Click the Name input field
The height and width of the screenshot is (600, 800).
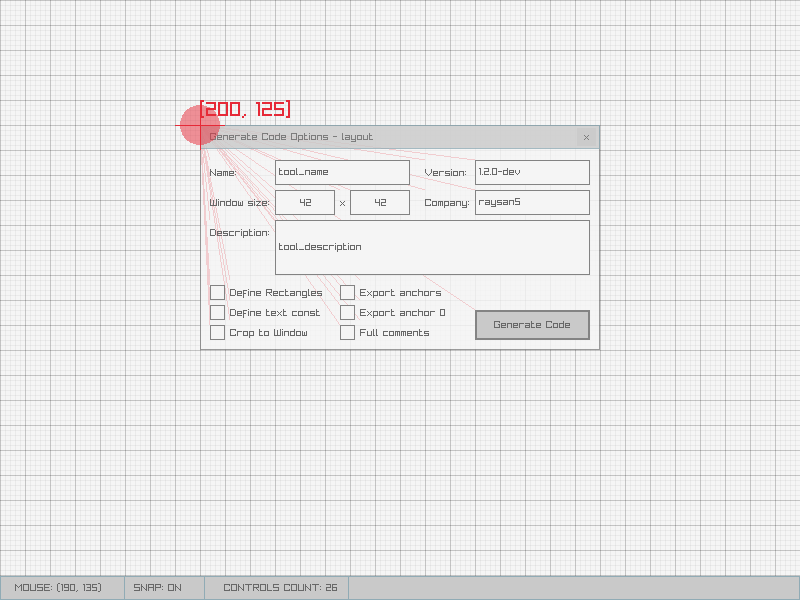(x=342, y=172)
